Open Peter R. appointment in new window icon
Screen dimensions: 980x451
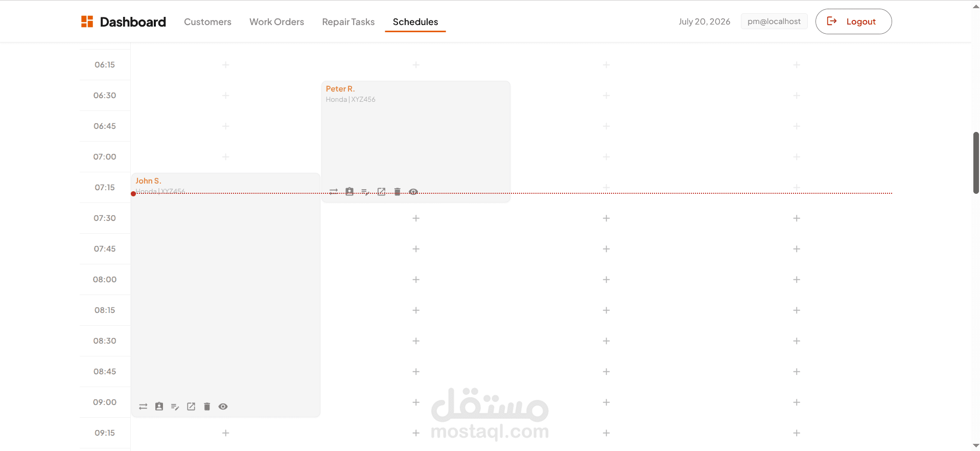click(x=382, y=192)
